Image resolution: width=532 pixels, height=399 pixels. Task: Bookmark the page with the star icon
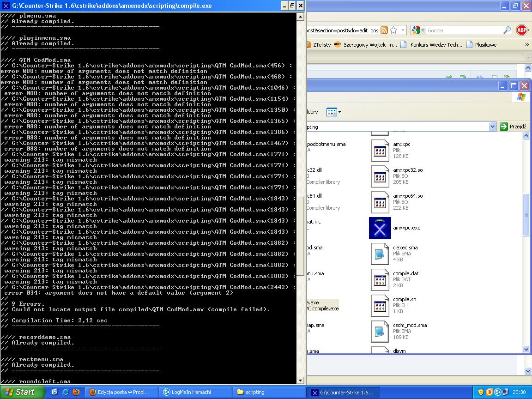coord(393,30)
